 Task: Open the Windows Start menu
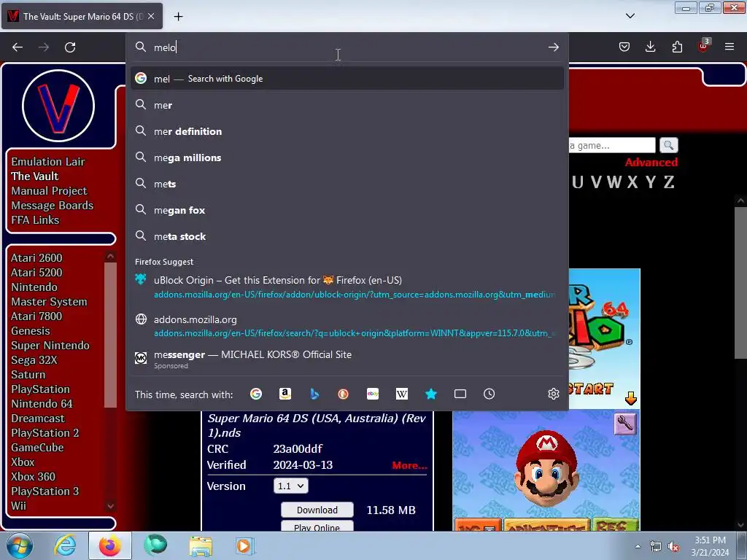point(19,545)
